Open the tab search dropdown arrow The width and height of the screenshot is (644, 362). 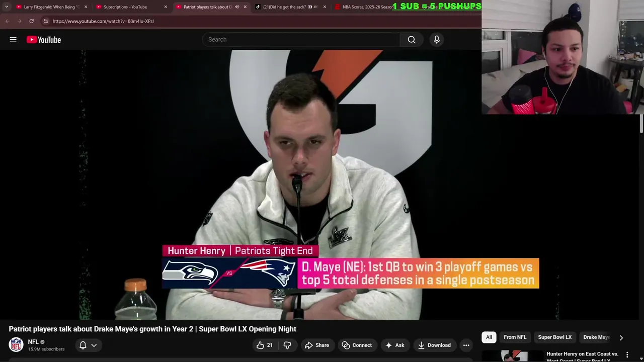(7, 7)
